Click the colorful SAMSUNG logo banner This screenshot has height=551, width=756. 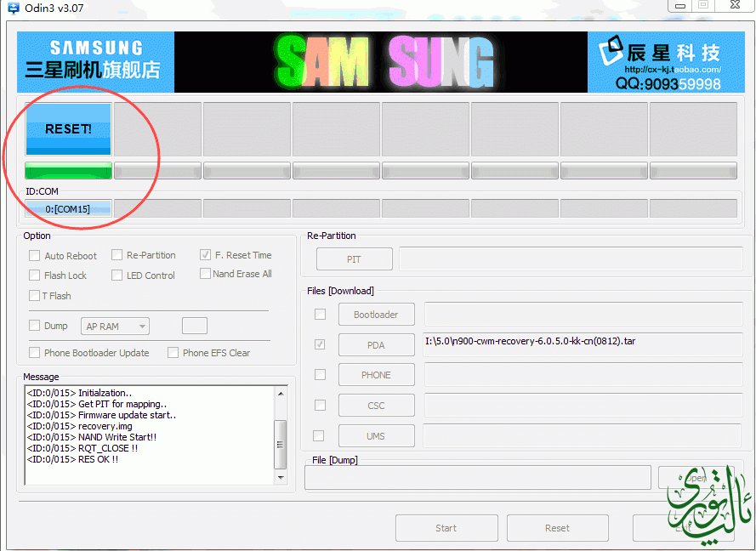[381, 62]
